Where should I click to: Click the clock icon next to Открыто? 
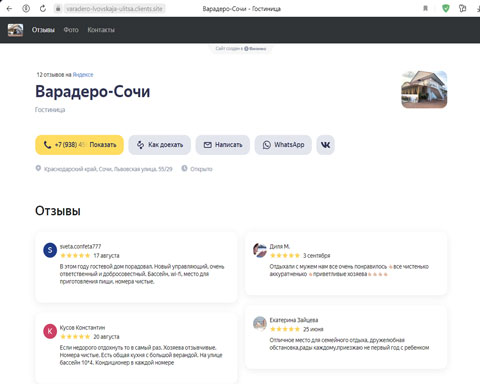(x=184, y=168)
